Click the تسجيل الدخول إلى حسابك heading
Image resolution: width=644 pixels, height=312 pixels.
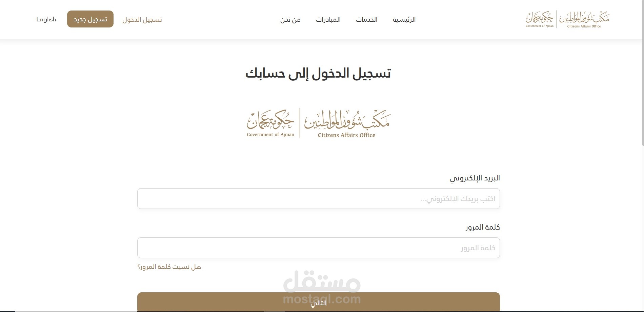318,73
